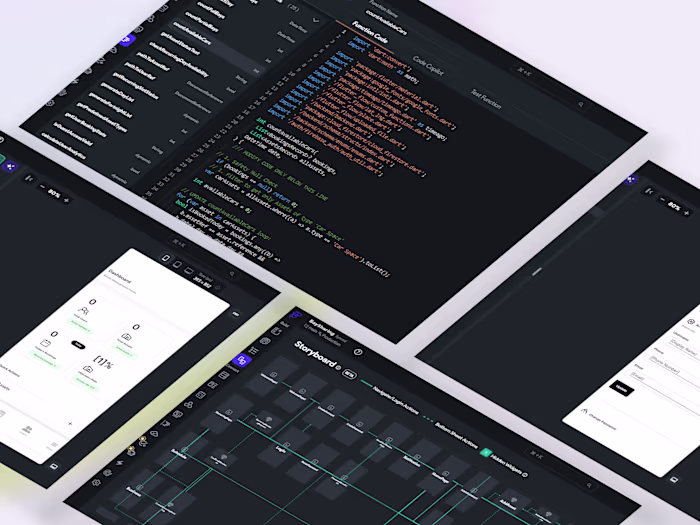The width and height of the screenshot is (700, 525).
Task: Zoom in with plus in the right window
Action: [x=687, y=213]
